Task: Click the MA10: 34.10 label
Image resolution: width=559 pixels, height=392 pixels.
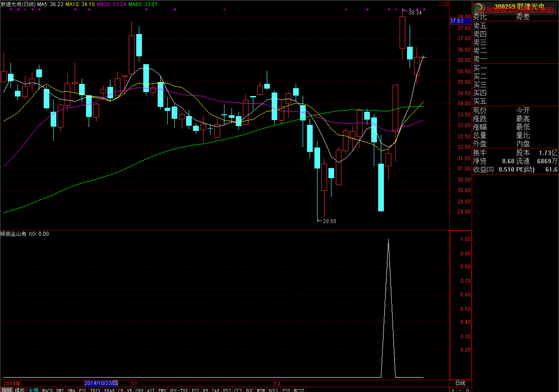Action: (80, 4)
